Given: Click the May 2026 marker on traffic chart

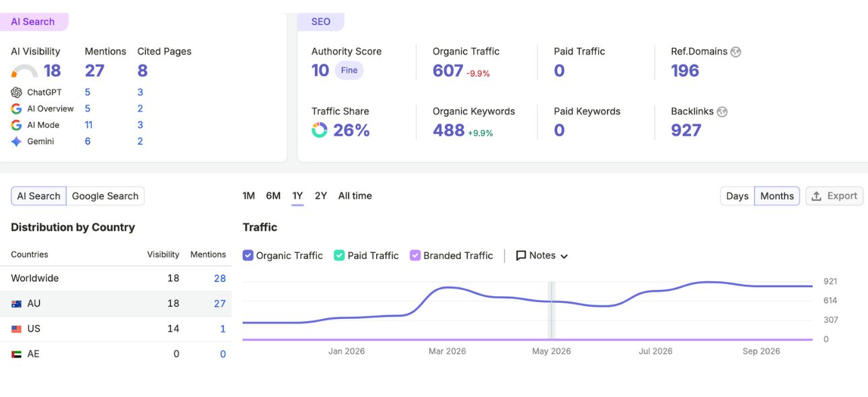Looking at the screenshot, I should [x=551, y=310].
